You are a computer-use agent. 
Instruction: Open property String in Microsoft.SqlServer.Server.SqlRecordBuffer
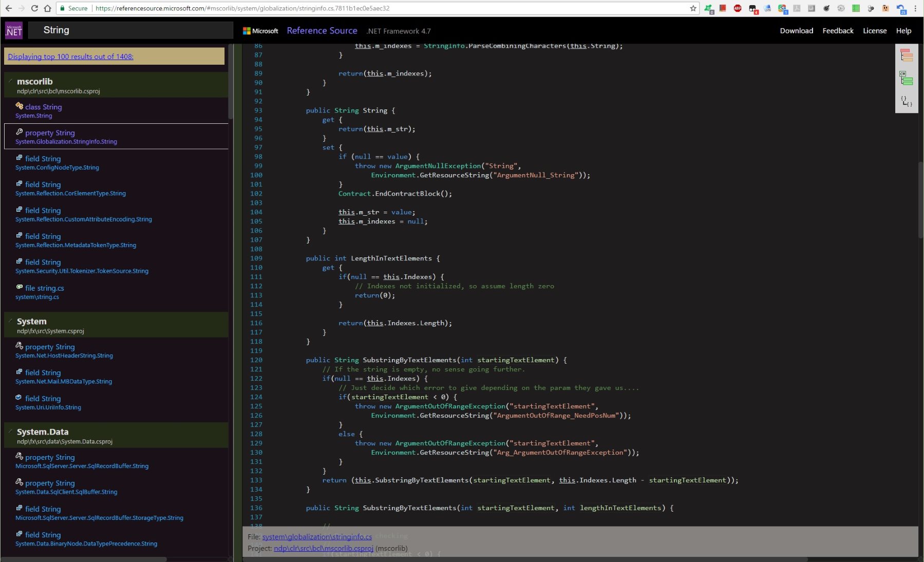pos(116,461)
